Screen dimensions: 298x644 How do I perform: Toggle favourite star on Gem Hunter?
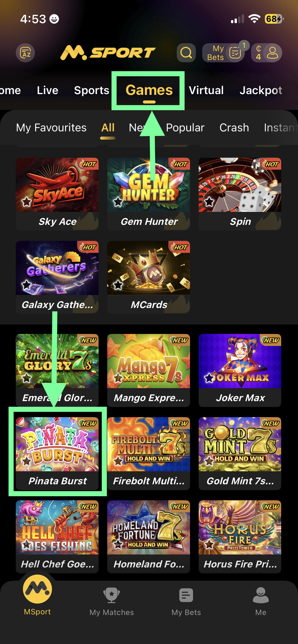click(118, 202)
